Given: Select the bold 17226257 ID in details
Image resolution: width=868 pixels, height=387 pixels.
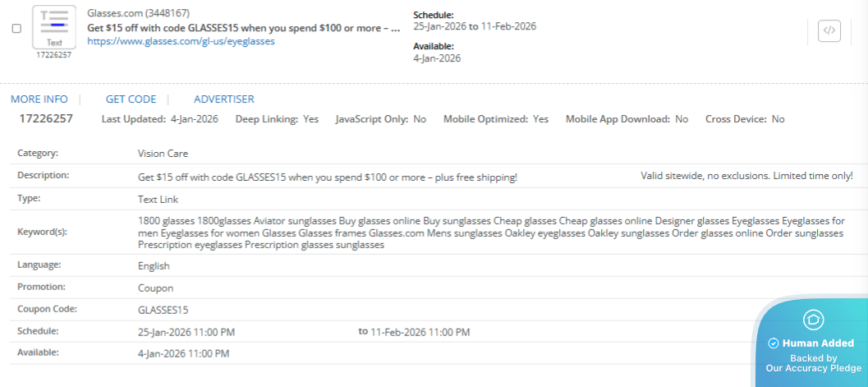Looking at the screenshot, I should [46, 119].
